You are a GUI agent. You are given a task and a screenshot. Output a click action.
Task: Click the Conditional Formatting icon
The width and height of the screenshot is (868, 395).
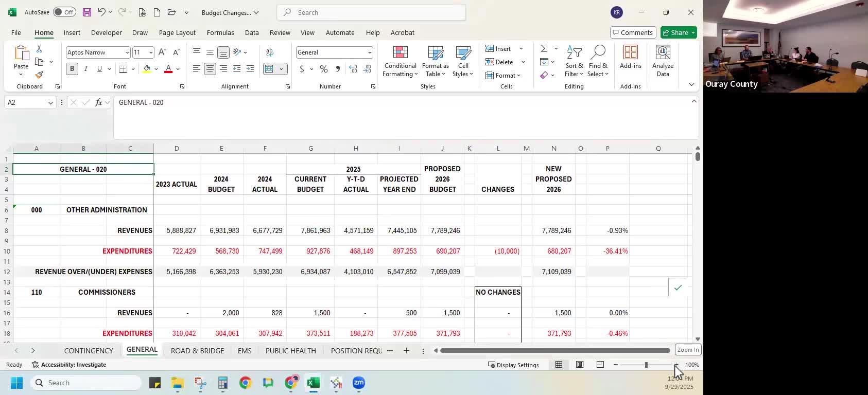coord(400,61)
